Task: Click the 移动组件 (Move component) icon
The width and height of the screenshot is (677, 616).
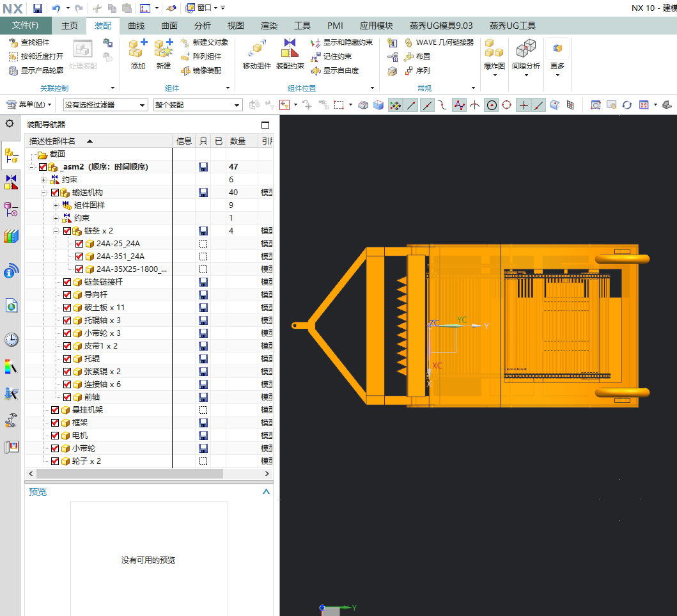Action: [x=257, y=49]
